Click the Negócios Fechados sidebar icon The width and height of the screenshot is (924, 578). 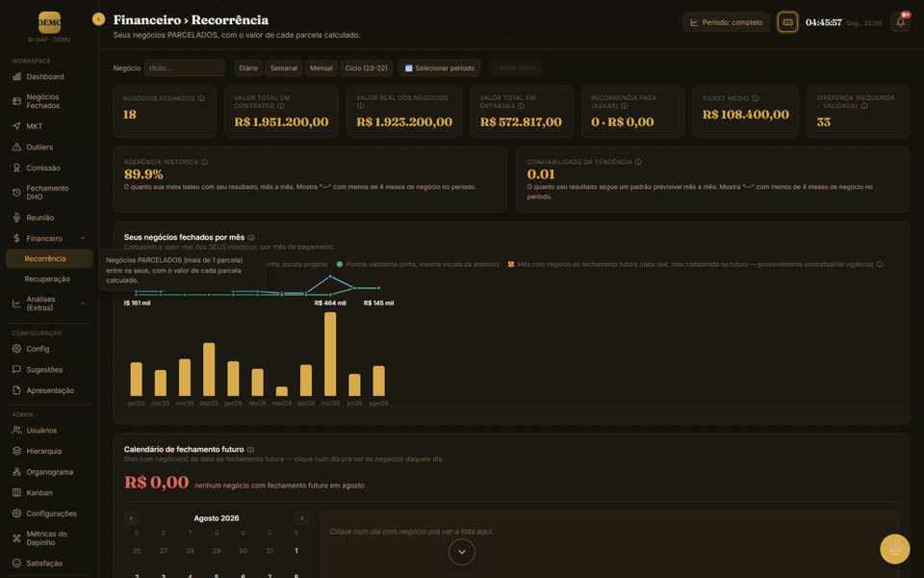click(x=16, y=101)
